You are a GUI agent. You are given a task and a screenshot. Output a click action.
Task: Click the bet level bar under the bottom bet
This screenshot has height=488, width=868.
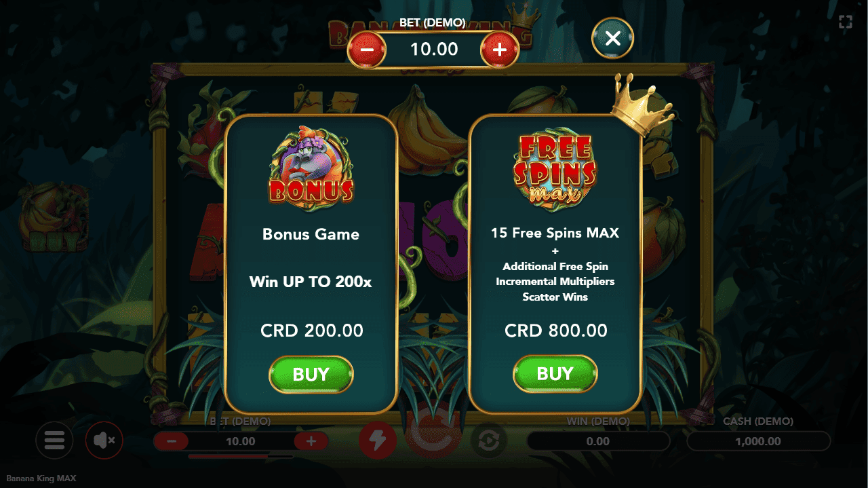pos(241,457)
